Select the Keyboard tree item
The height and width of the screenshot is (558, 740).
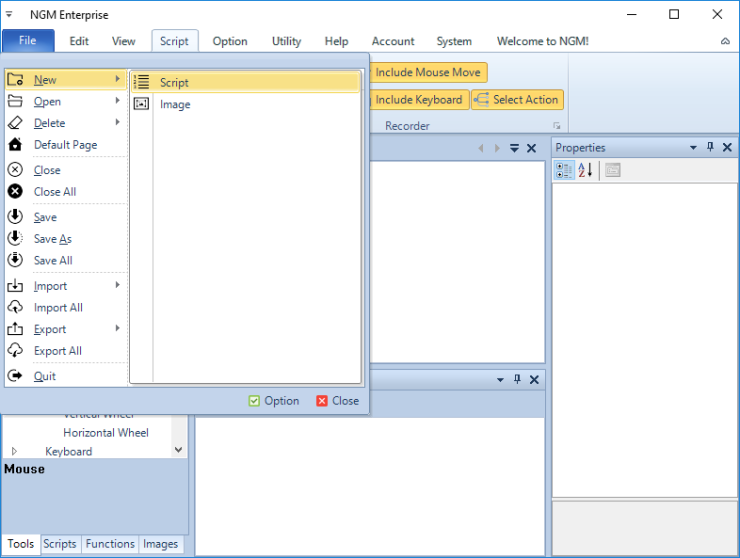[68, 451]
